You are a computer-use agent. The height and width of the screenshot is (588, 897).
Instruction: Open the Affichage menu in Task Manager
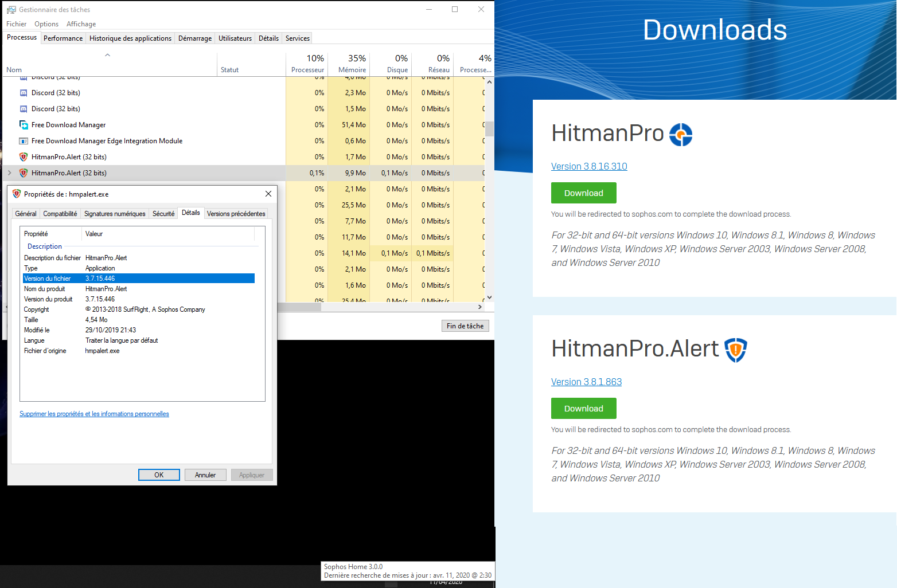(81, 24)
